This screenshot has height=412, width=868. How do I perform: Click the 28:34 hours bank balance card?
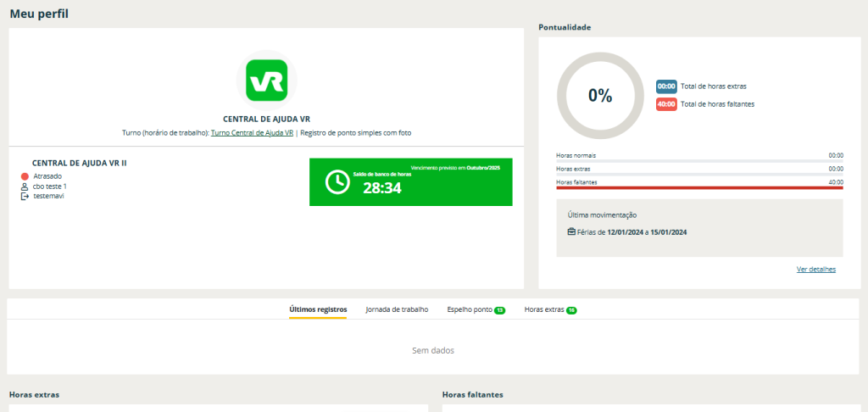pos(411,182)
